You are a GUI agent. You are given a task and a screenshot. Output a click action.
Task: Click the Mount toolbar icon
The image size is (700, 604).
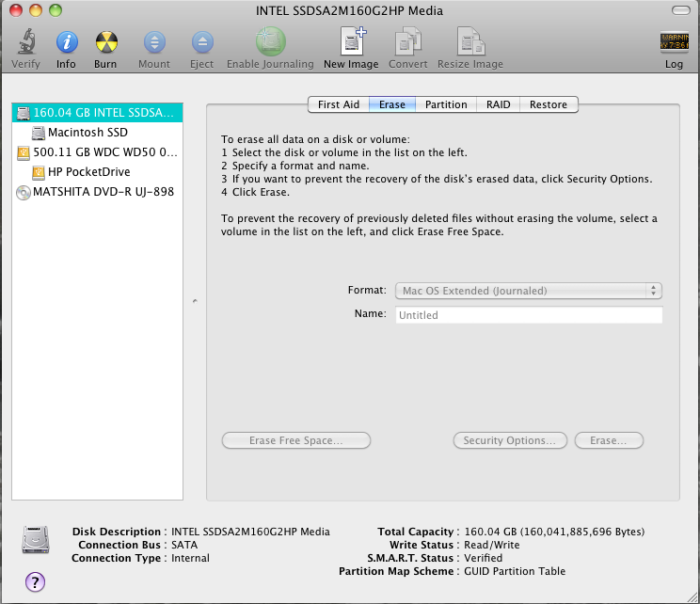pos(154,42)
